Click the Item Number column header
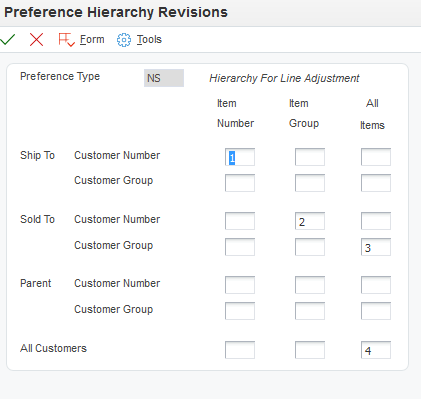This screenshot has width=421, height=399. pos(235,113)
